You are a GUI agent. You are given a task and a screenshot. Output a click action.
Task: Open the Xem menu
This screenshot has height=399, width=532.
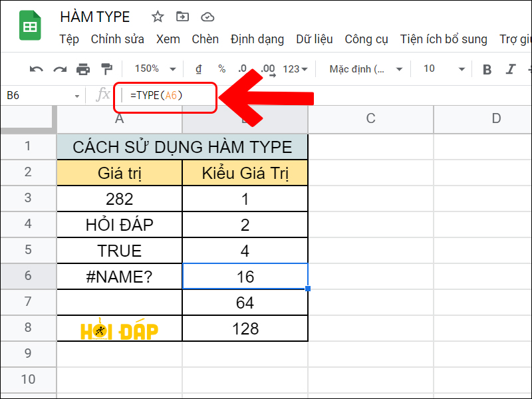tap(168, 39)
